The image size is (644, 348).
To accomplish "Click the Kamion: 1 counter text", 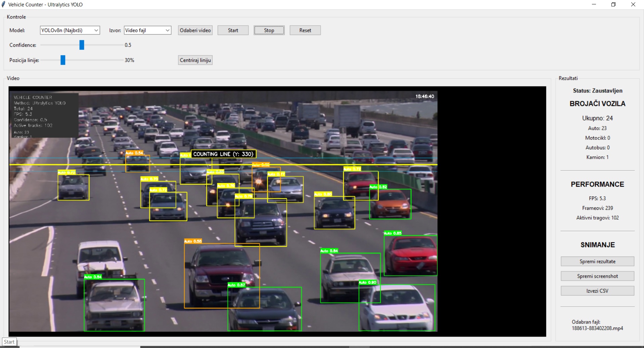I will point(597,157).
